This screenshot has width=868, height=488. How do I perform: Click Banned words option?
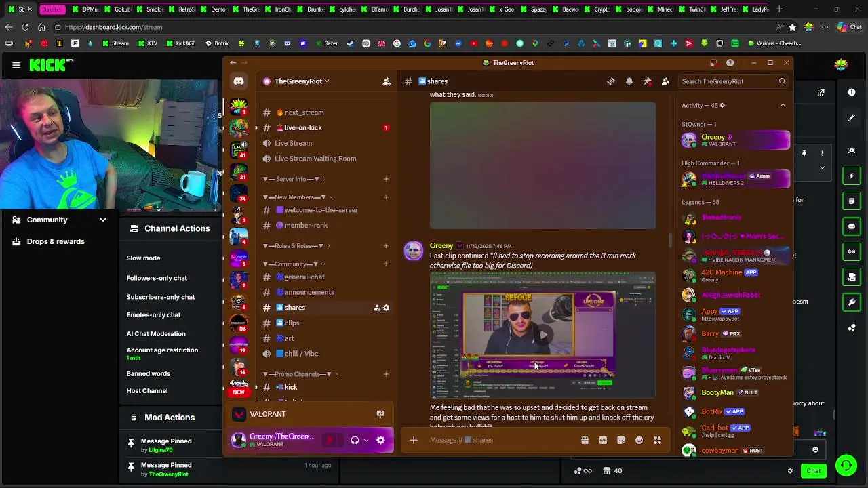(x=148, y=374)
